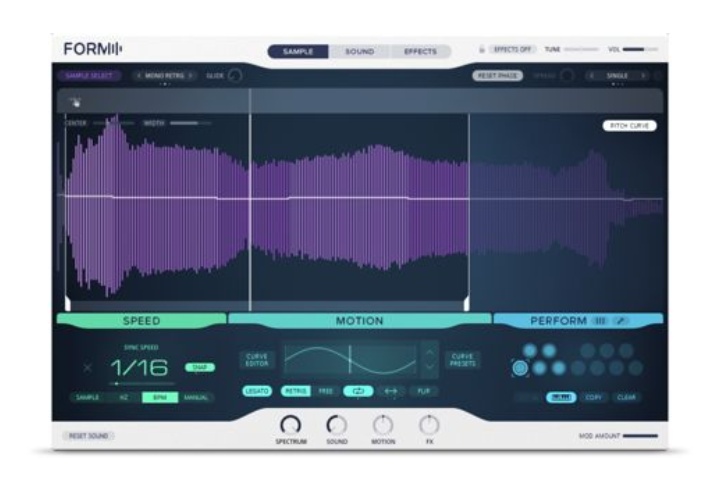719x500 pixels.
Task: Click the CLEAR button
Action: (x=626, y=397)
